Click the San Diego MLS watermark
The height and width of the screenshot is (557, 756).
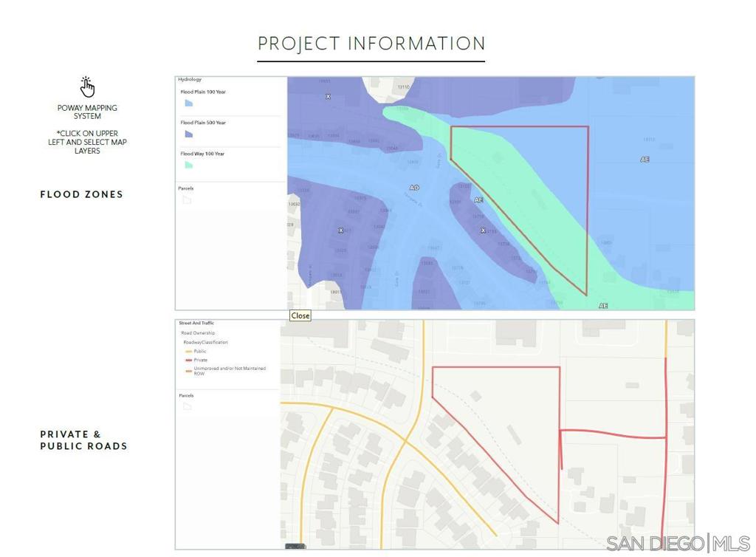tap(678, 544)
